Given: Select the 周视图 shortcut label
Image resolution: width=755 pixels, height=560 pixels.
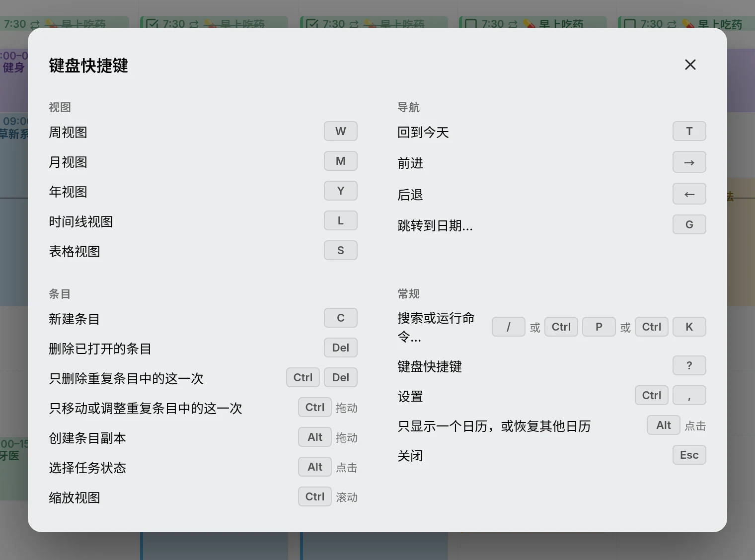Looking at the screenshot, I should [x=68, y=133].
